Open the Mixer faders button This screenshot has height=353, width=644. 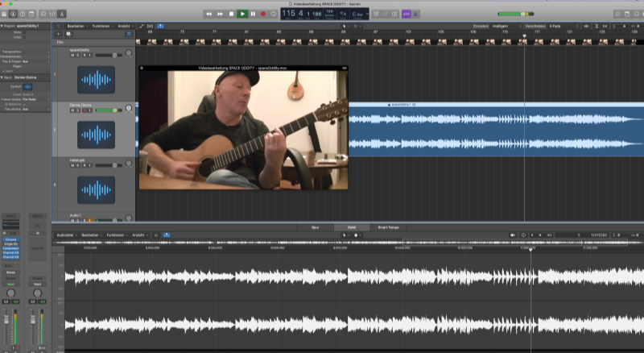coord(52,14)
